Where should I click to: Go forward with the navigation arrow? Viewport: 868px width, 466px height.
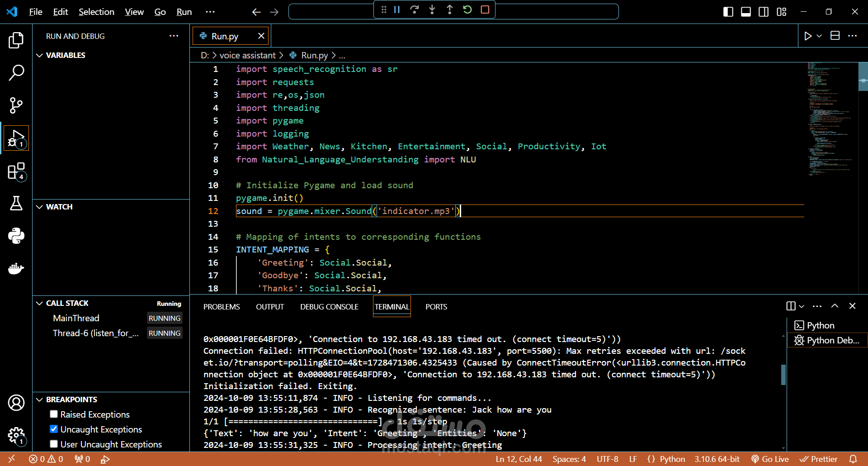274,12
